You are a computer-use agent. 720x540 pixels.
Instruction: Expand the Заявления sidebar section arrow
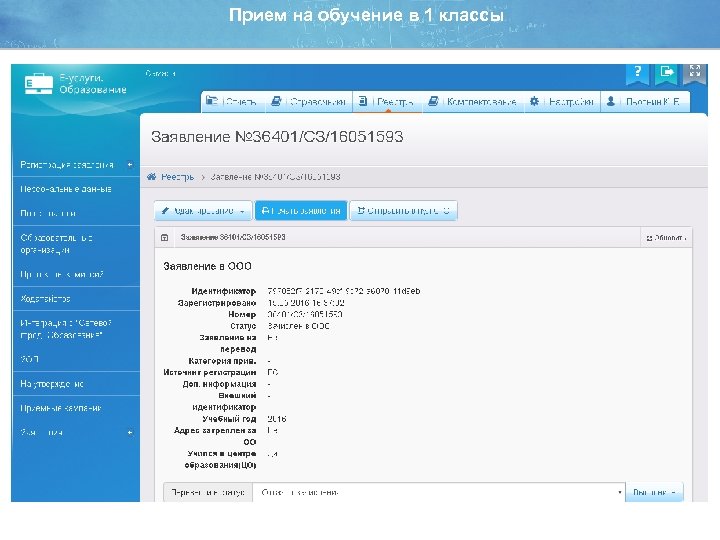130,433
